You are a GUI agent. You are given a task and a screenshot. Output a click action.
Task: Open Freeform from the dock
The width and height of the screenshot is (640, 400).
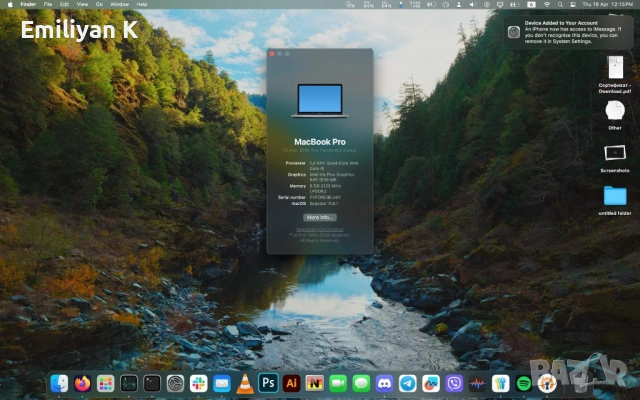click(431, 384)
